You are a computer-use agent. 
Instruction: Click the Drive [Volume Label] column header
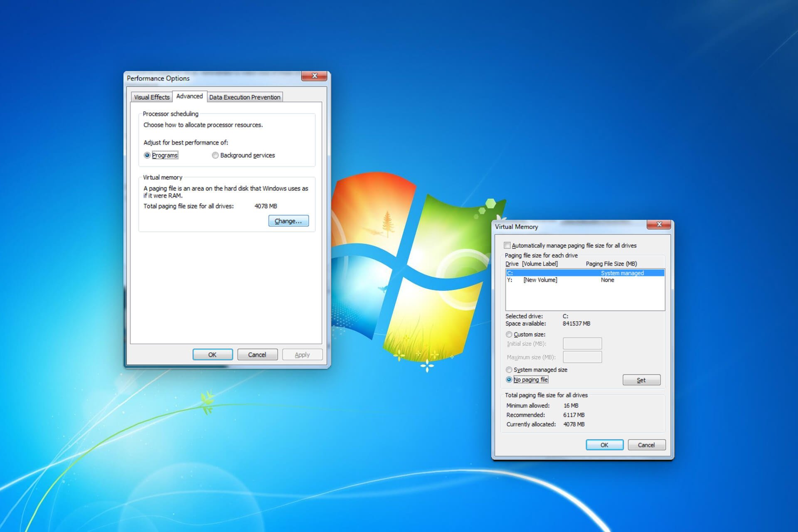click(531, 264)
